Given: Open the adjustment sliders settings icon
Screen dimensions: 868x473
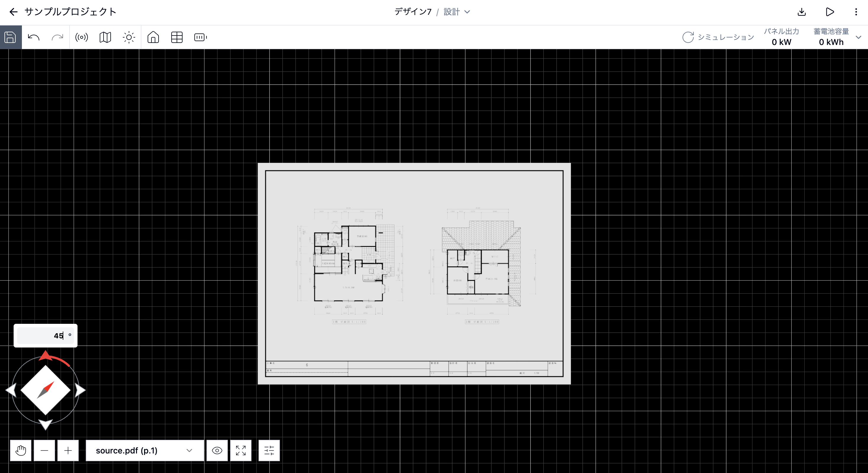Looking at the screenshot, I should pyautogui.click(x=269, y=451).
